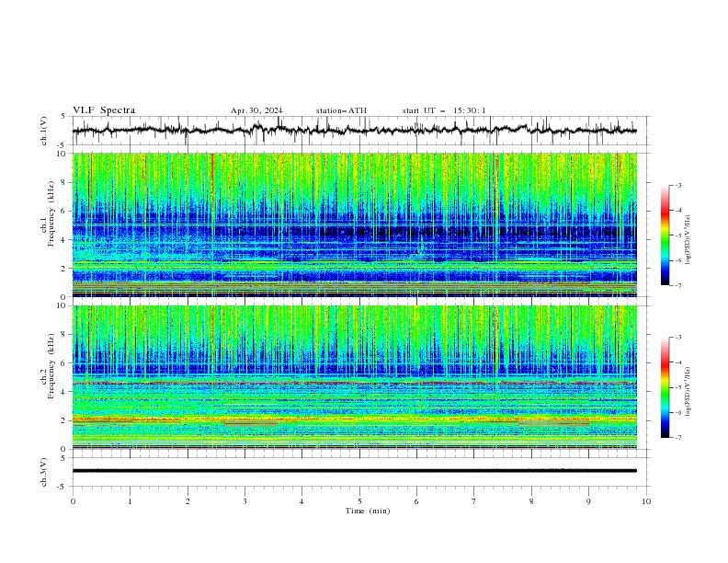Viewport: 728px width, 563px height.
Task: Click inside the ch.1 spectrogram plot
Action: pyautogui.click(x=355, y=224)
